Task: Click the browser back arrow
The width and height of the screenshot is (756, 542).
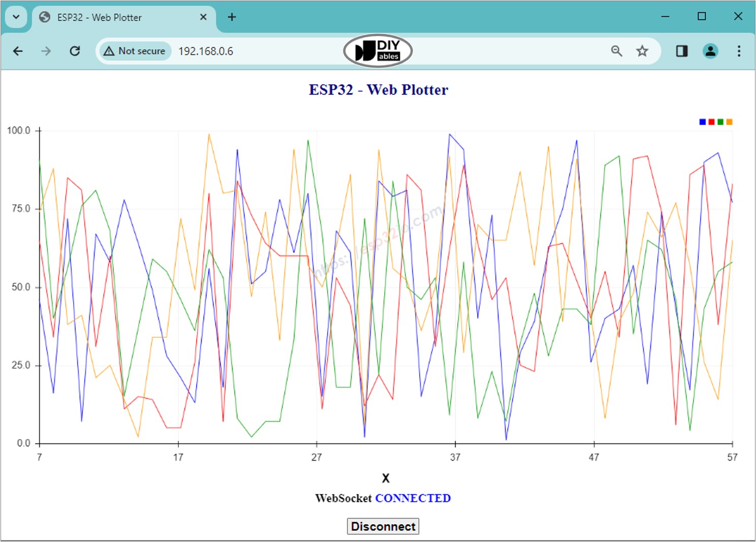Action: [x=18, y=51]
